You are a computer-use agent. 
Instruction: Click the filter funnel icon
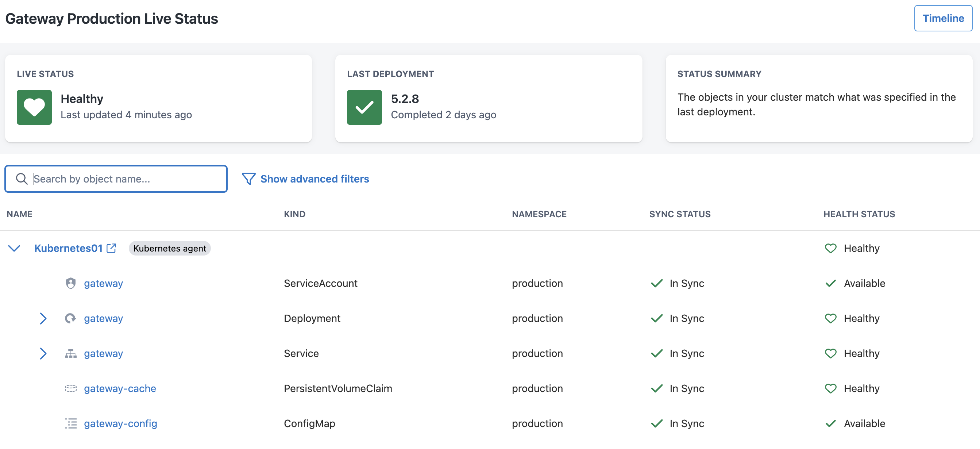pyautogui.click(x=248, y=179)
